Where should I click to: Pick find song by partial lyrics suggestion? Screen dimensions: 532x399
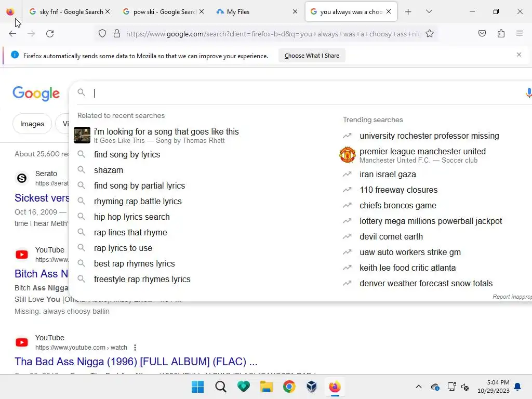pos(139,186)
